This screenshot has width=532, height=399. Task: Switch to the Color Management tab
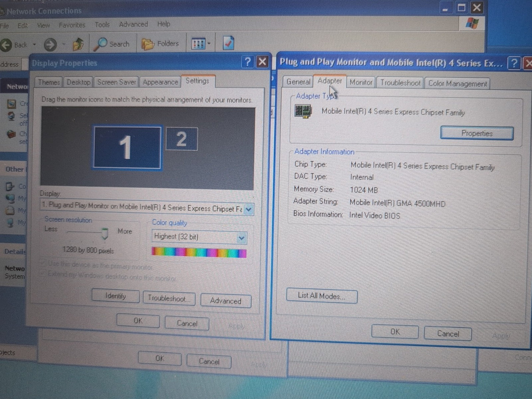point(457,84)
